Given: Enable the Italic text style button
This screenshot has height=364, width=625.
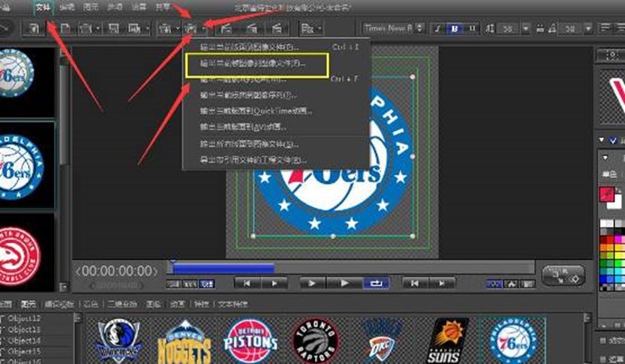Looking at the screenshot, I should (x=437, y=28).
